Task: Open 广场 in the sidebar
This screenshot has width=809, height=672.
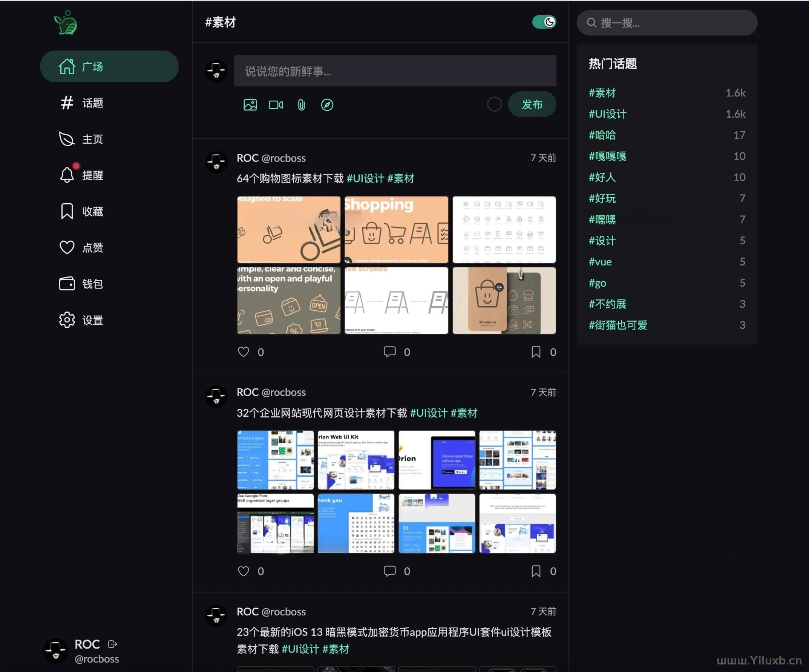Action: (x=109, y=66)
